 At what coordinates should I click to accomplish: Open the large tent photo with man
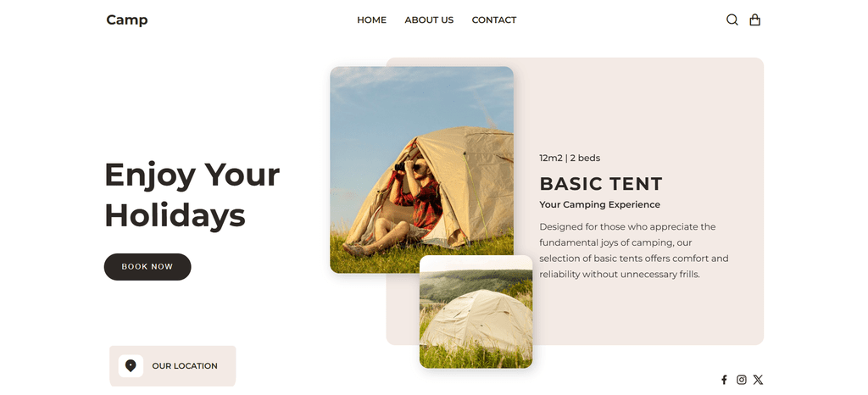[421, 170]
